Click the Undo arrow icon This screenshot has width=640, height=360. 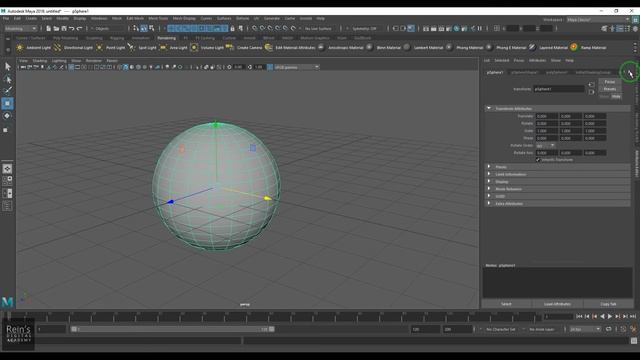point(72,29)
